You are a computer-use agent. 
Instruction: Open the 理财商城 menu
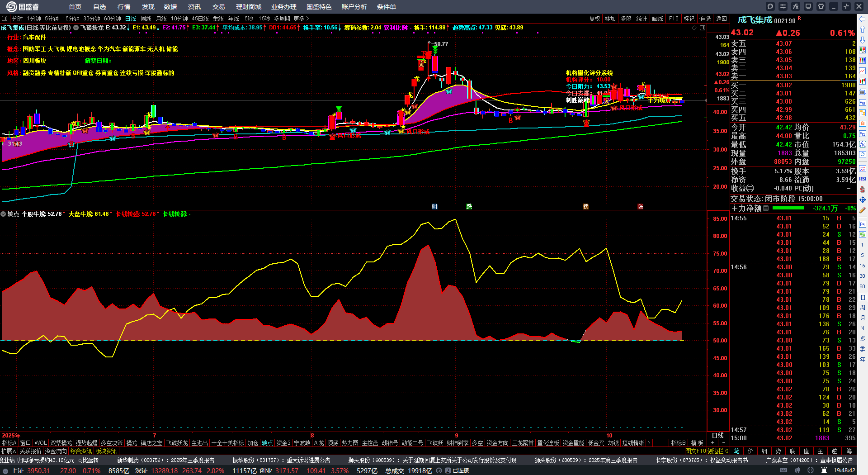point(249,7)
